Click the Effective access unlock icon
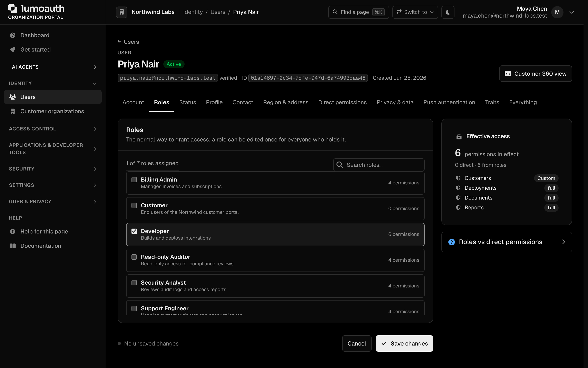 (x=459, y=136)
